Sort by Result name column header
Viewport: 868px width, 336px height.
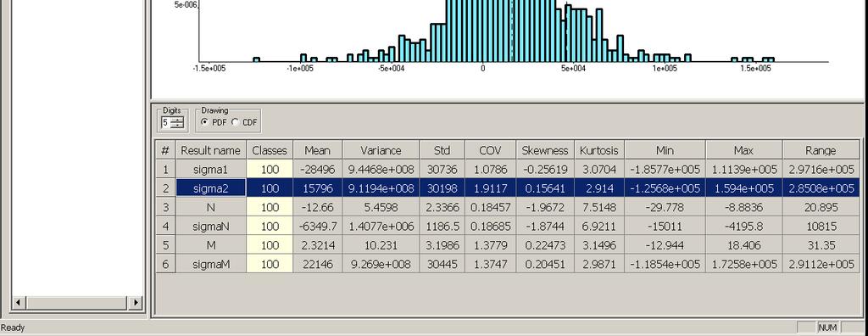coord(210,150)
